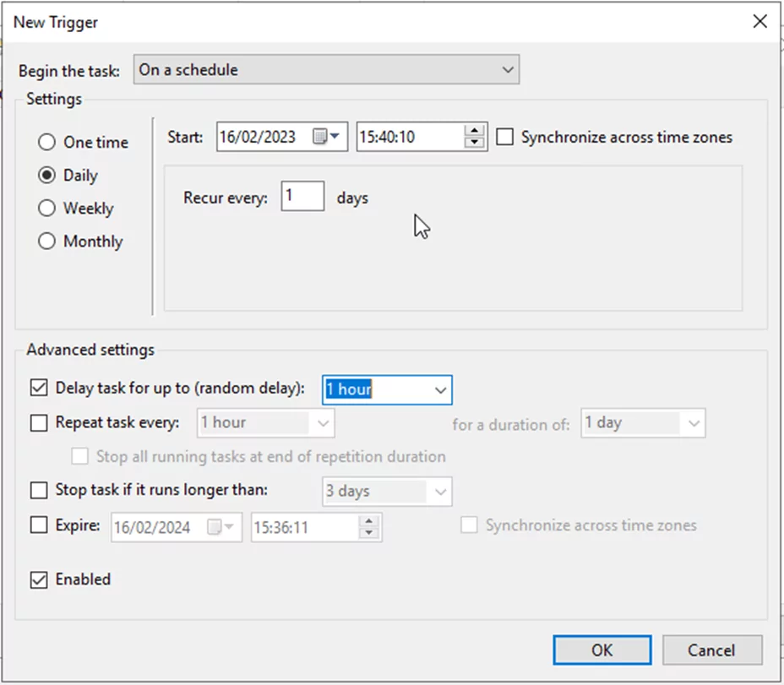Enable the Repeat task every checkbox
Screen dimensions: 784x685
tap(39, 422)
